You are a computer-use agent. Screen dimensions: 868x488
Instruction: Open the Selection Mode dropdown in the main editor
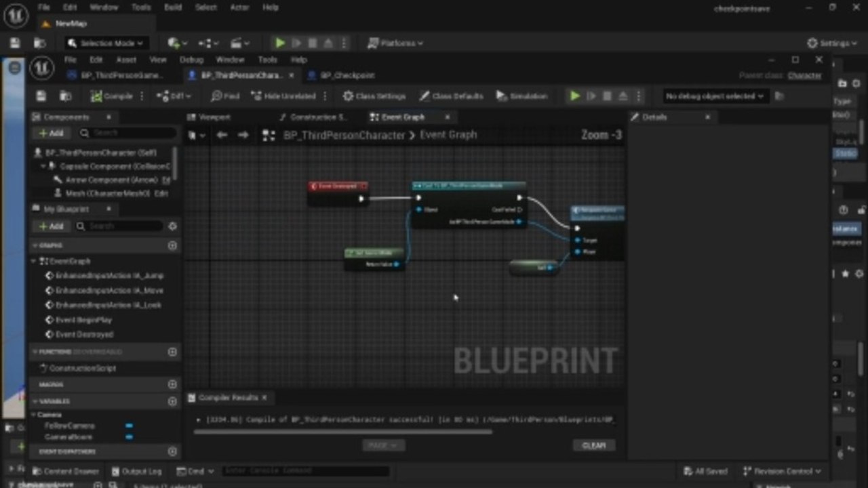(106, 43)
